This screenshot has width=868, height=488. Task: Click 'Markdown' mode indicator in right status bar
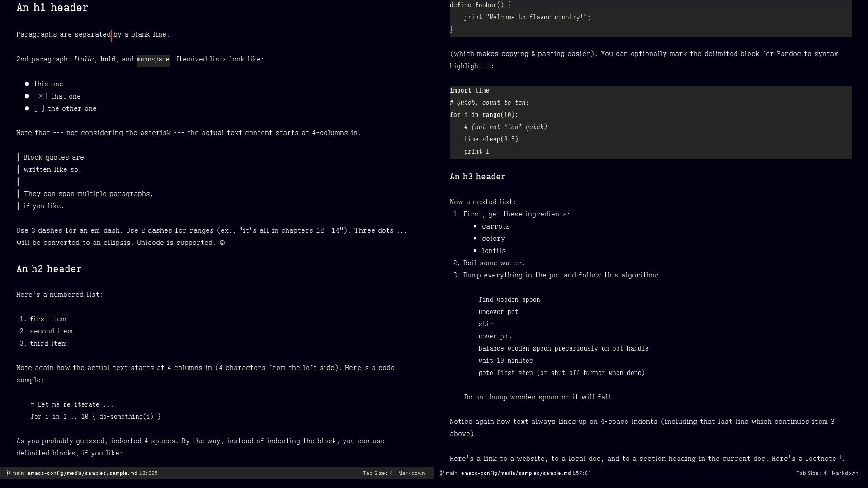point(845,473)
